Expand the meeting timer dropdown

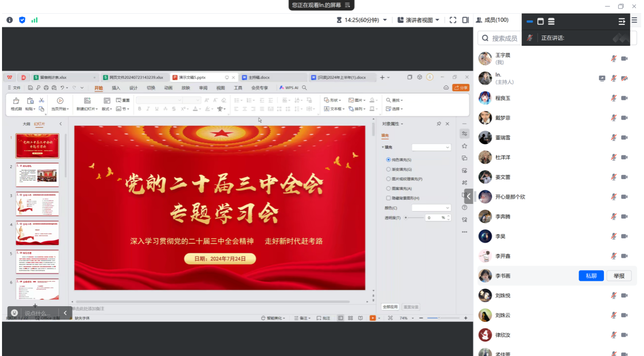click(x=384, y=20)
